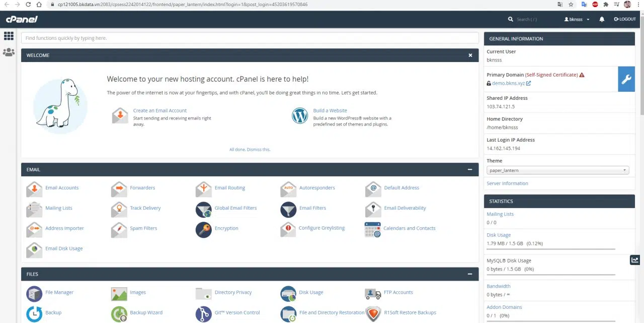
Task: Open the File Manager icon
Action: point(34,293)
